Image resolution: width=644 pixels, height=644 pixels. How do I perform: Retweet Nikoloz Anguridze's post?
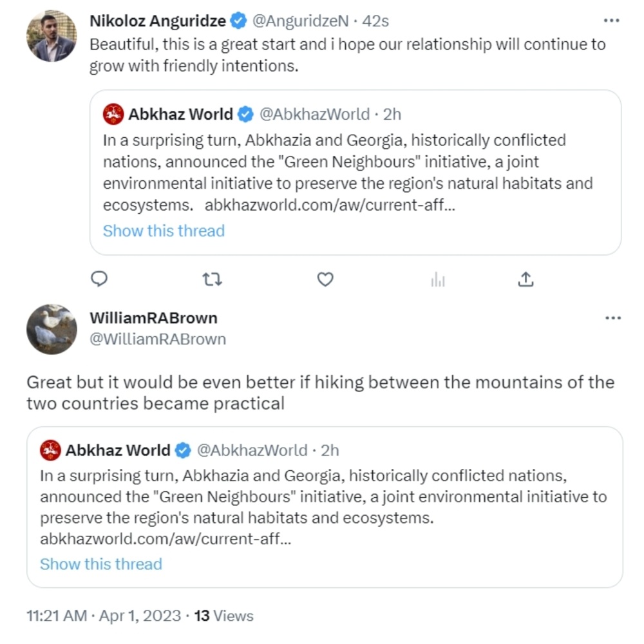[213, 279]
